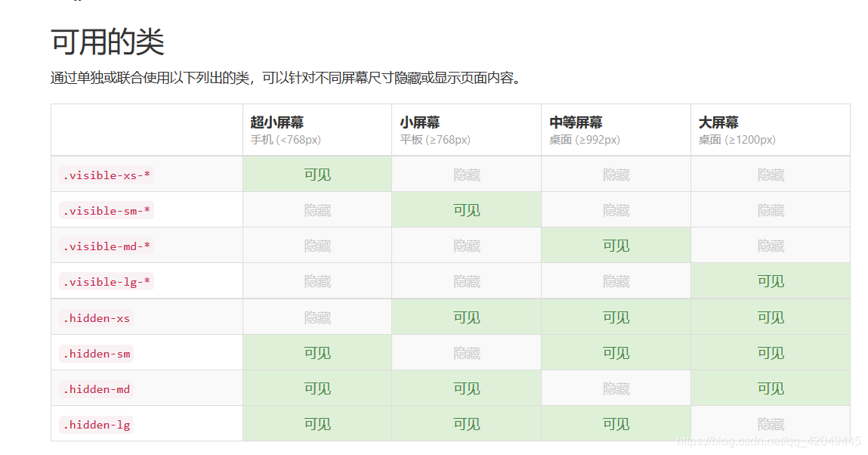This screenshot has height=455, width=868.
Task: Select the .visible-md-* class code
Action: point(107,246)
